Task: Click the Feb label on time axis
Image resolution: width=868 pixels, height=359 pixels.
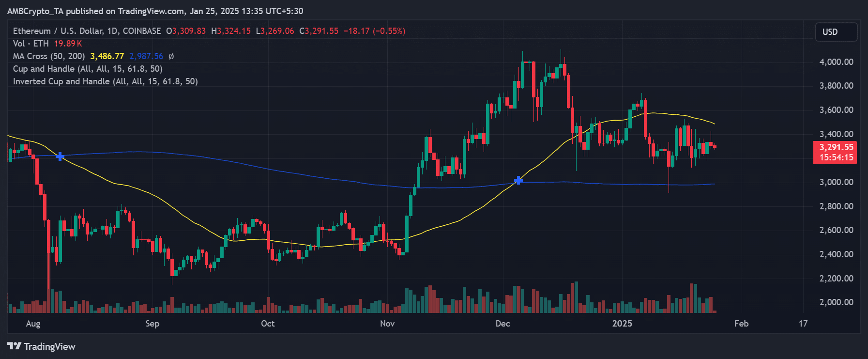Action: tap(741, 324)
